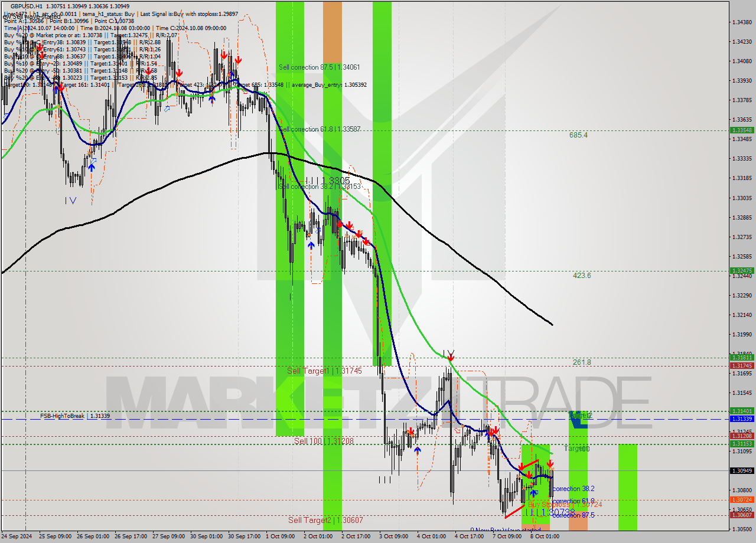Click the 1.31990 price axis value
The image size is (756, 543).
(742, 334)
